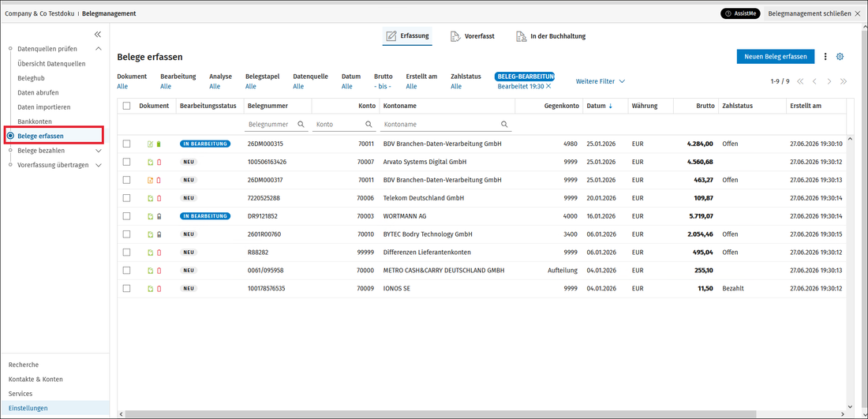Open the three-dot more options menu

coord(825,57)
